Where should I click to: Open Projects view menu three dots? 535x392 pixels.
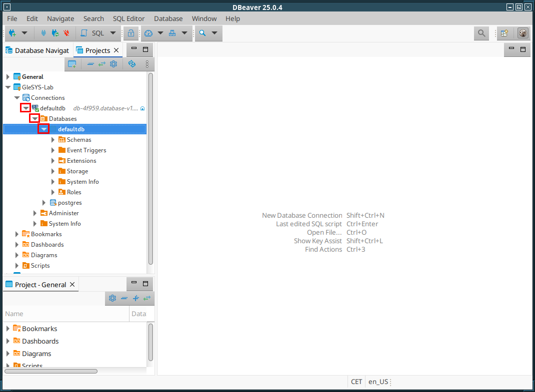[147, 64]
